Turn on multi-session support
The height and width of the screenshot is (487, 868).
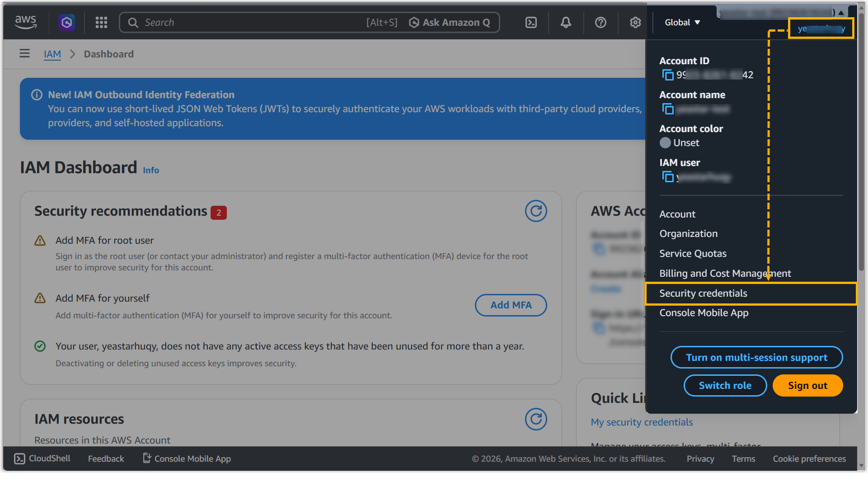757,358
